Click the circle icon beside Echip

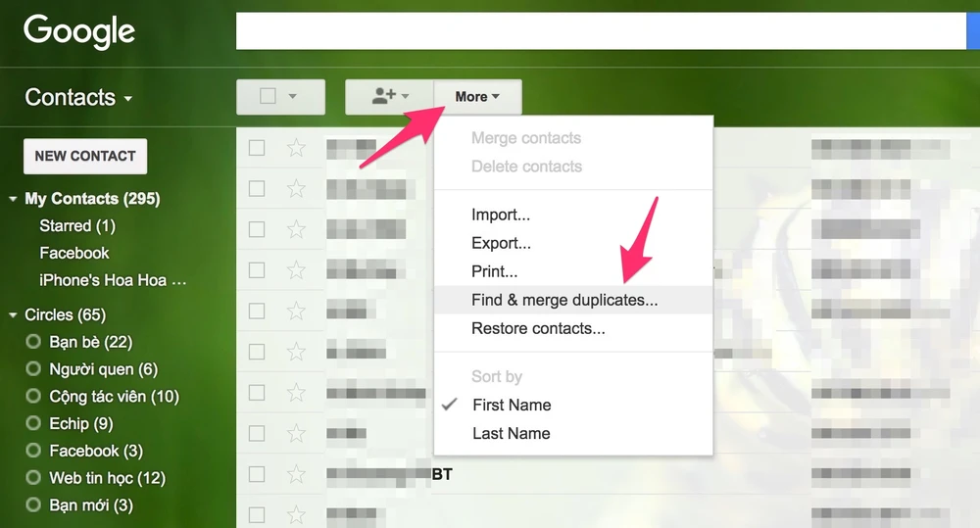(33, 424)
